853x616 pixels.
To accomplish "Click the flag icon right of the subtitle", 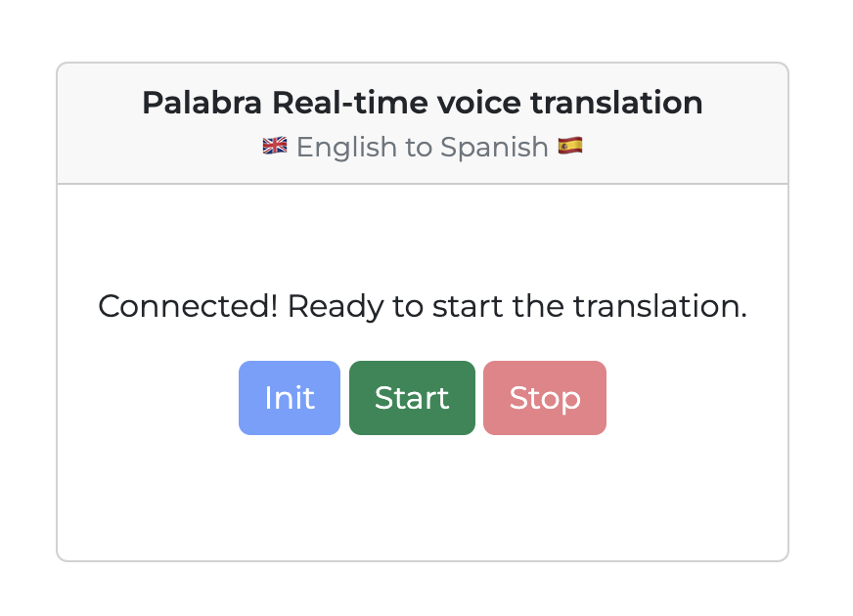I will point(571,145).
